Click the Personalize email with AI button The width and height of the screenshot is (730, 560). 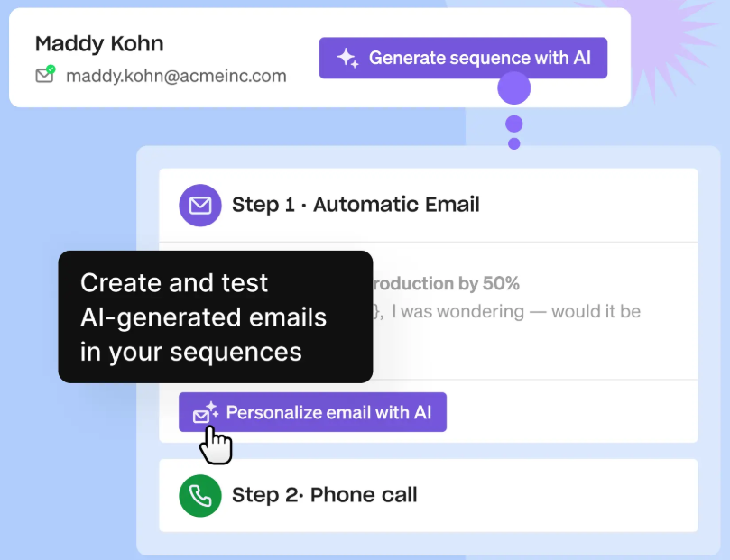(312, 412)
